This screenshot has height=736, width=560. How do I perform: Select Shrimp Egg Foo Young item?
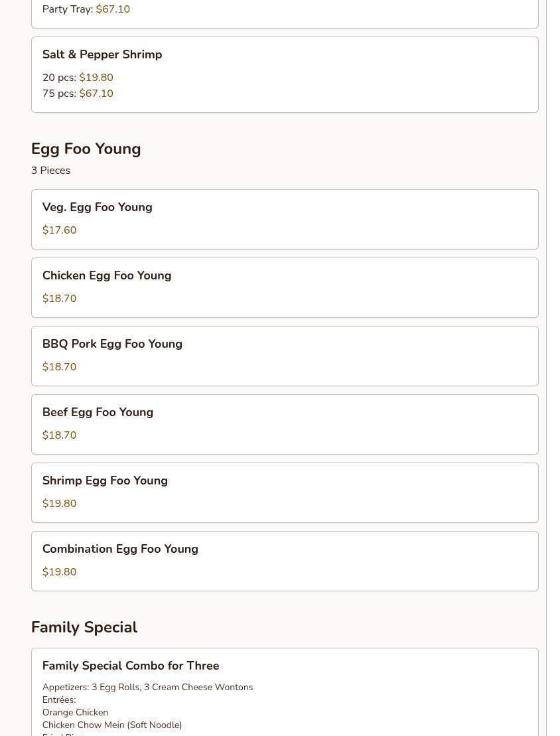(x=285, y=493)
